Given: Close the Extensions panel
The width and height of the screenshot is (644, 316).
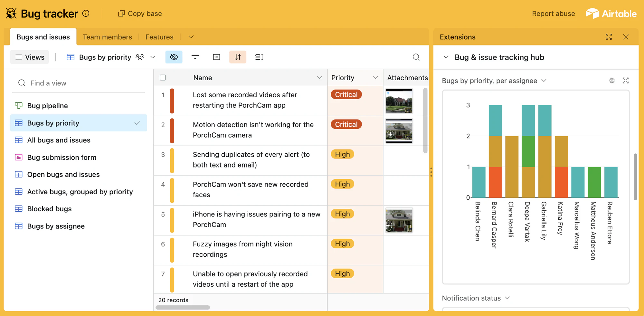Looking at the screenshot, I should 626,37.
